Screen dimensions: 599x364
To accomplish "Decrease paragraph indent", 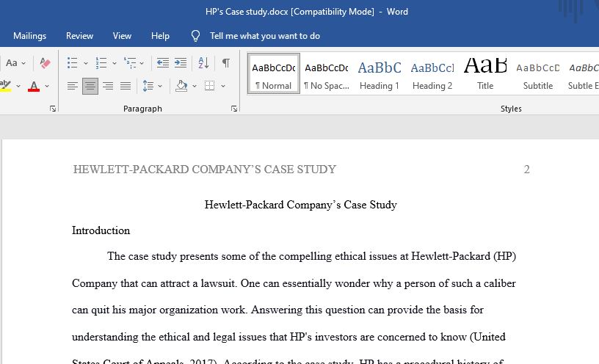I will pos(163,62).
